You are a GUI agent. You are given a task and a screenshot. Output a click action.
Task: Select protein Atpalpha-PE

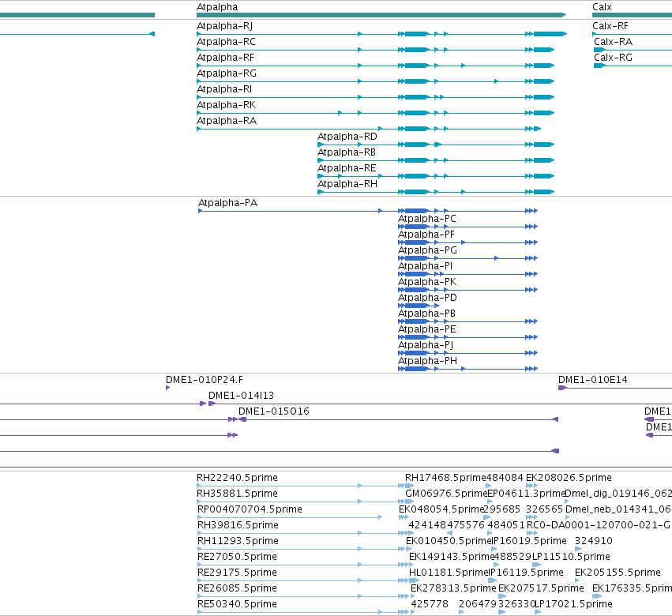pyautogui.click(x=427, y=329)
